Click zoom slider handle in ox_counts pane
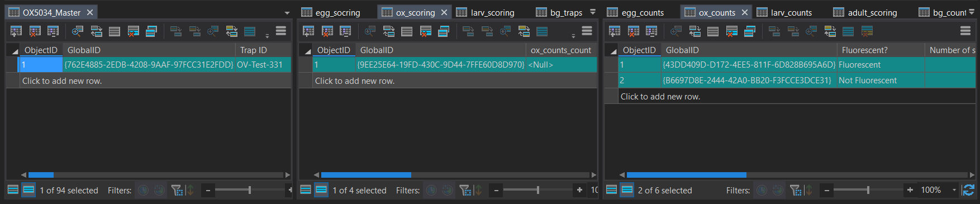Screen dimensions: 980x204 point(868,190)
